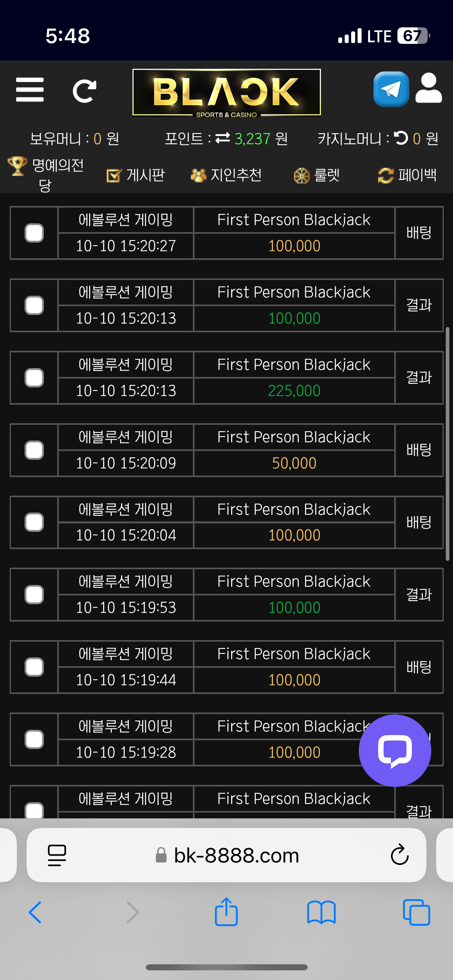Open the 게시판 menu item
This screenshot has width=453, height=980.
pos(136,175)
